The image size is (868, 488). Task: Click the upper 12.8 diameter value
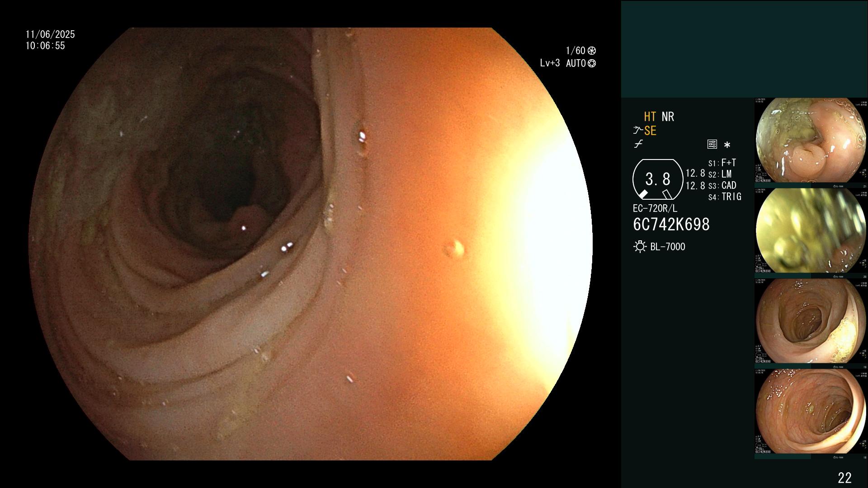pos(695,173)
